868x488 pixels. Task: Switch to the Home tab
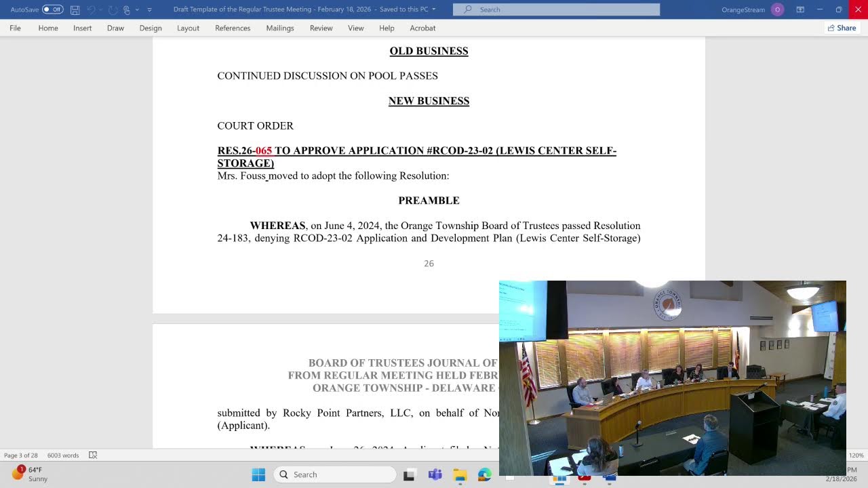48,28
